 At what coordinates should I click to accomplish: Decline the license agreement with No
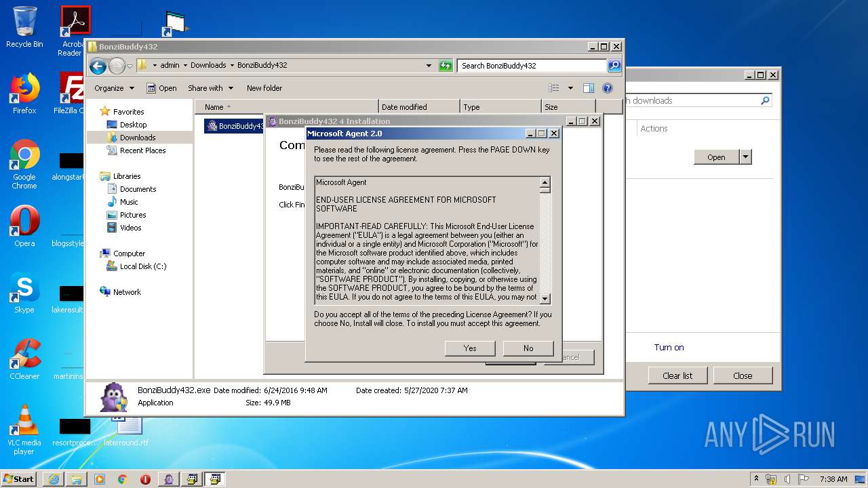tap(528, 348)
